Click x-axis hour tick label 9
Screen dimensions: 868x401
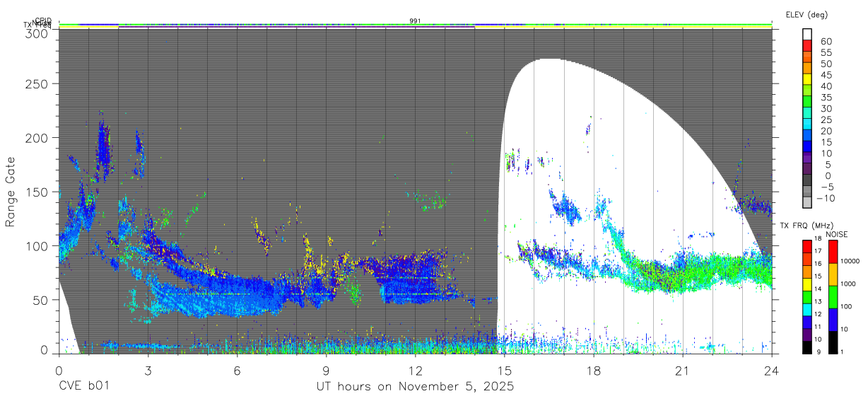point(327,370)
